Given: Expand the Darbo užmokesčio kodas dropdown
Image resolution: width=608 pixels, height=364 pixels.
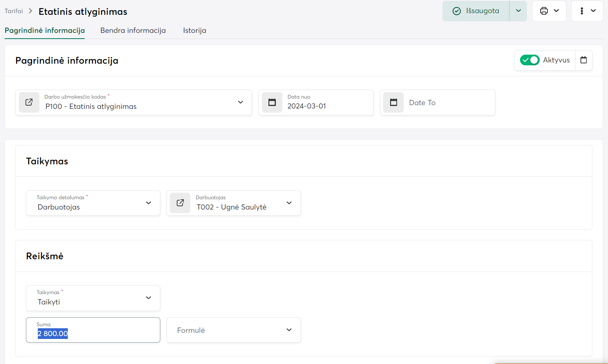Looking at the screenshot, I should tap(240, 102).
